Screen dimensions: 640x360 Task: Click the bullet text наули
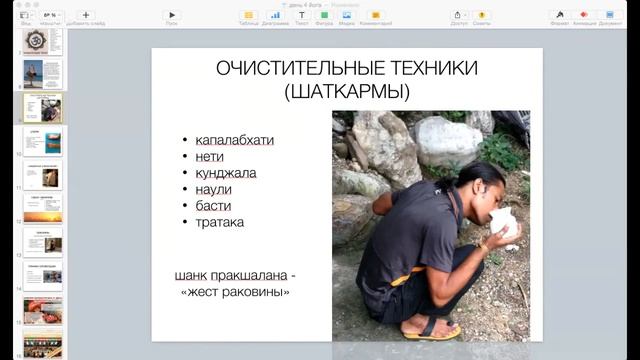click(x=213, y=189)
